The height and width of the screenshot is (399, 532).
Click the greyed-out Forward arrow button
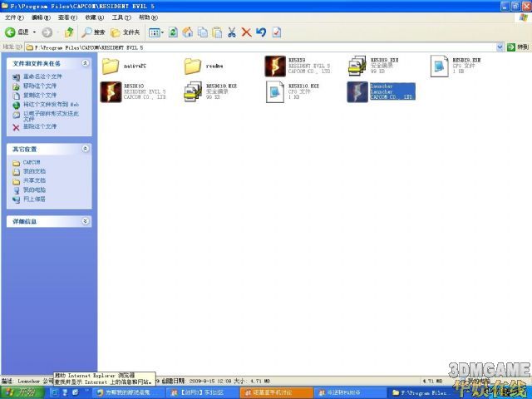(x=47, y=32)
